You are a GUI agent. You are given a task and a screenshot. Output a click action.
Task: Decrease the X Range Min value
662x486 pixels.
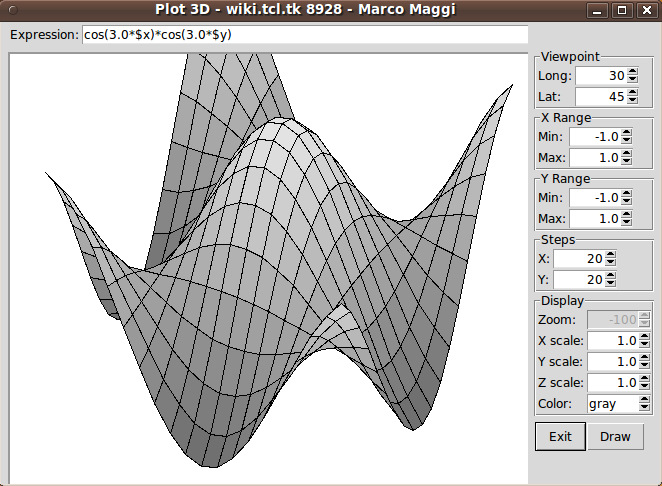coord(627,141)
